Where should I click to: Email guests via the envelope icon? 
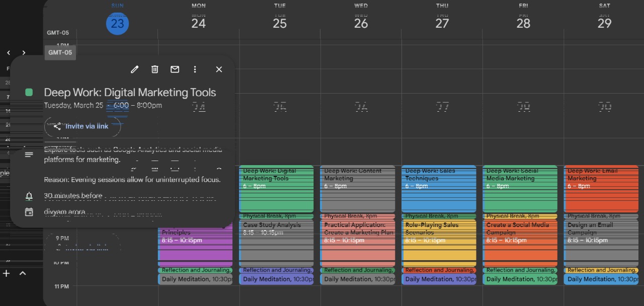[175, 69]
